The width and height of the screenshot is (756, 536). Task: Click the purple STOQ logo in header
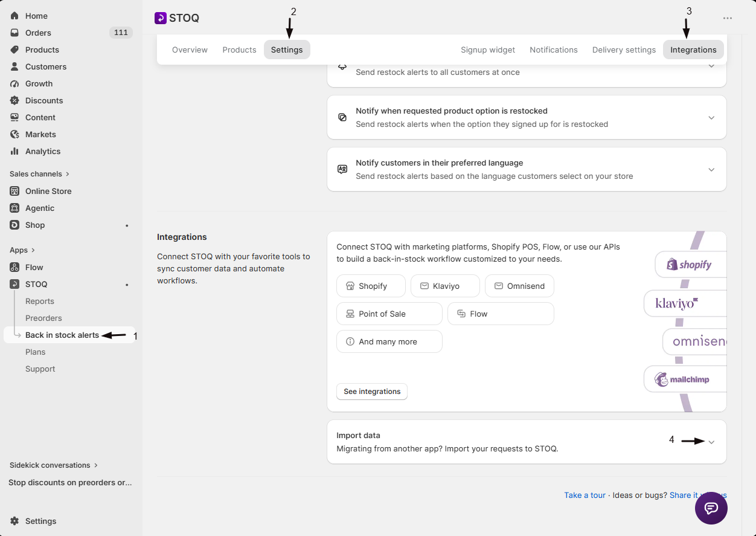point(160,18)
